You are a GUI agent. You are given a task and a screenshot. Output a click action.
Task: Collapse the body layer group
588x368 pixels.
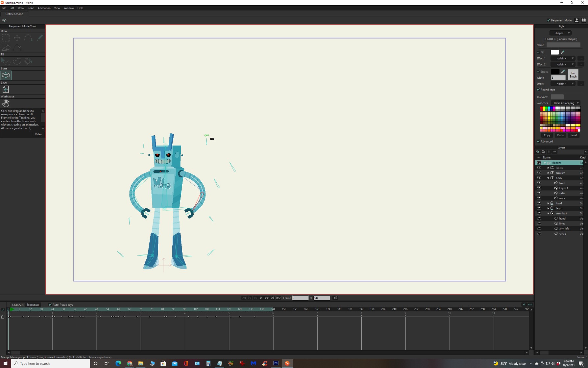pos(548,178)
